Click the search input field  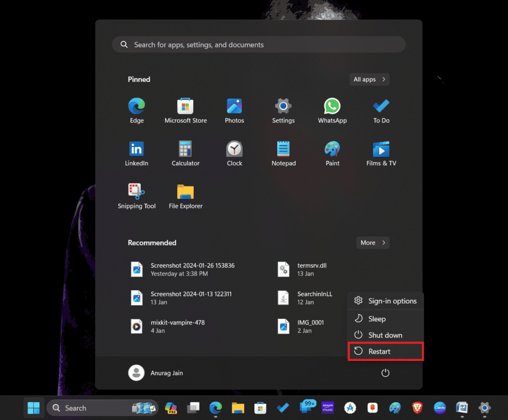click(258, 44)
